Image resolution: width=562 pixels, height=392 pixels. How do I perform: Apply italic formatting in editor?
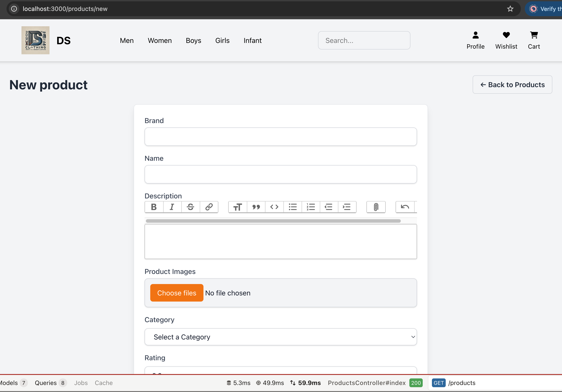click(172, 207)
